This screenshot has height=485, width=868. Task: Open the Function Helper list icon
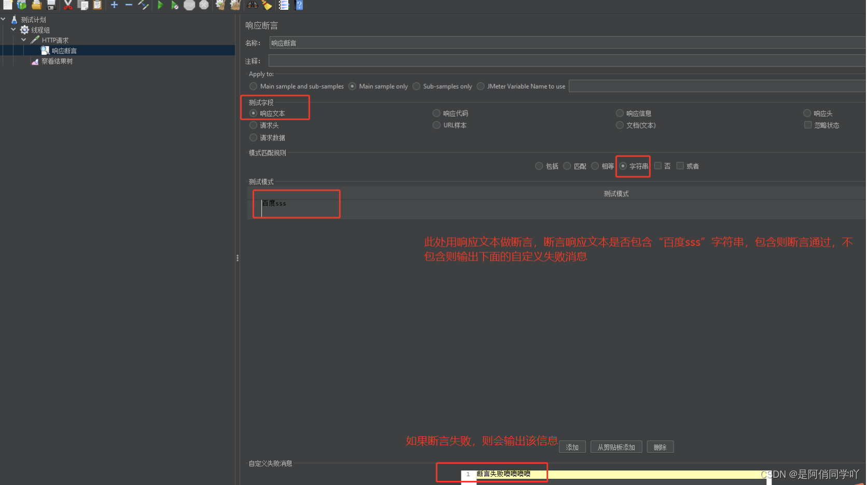[x=284, y=5]
